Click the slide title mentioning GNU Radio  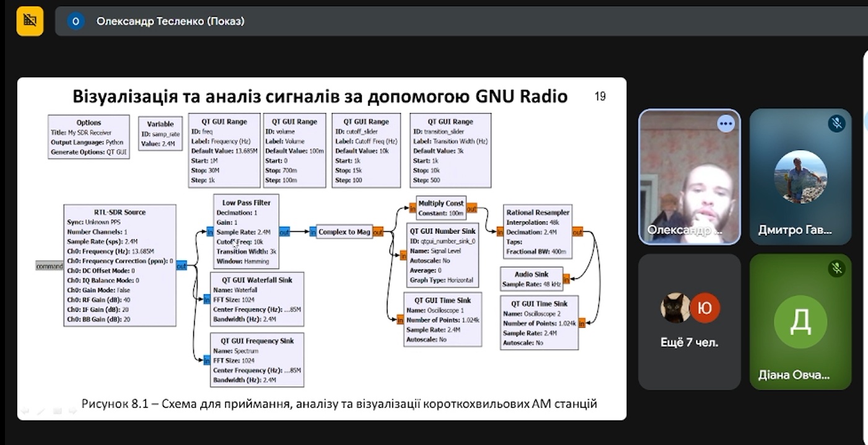(320, 96)
